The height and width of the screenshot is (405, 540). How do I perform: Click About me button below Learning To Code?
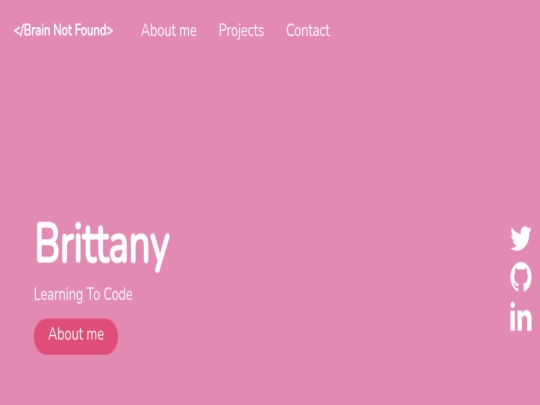76,336
